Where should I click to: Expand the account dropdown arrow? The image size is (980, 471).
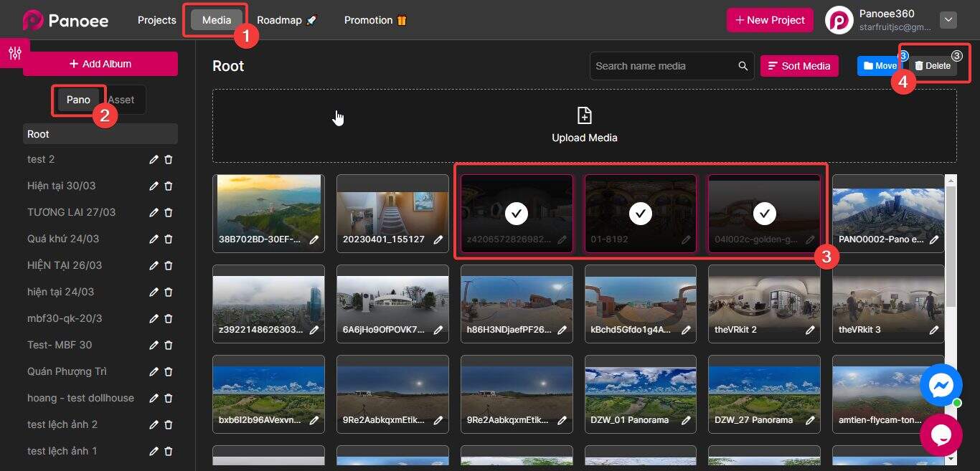point(948,20)
